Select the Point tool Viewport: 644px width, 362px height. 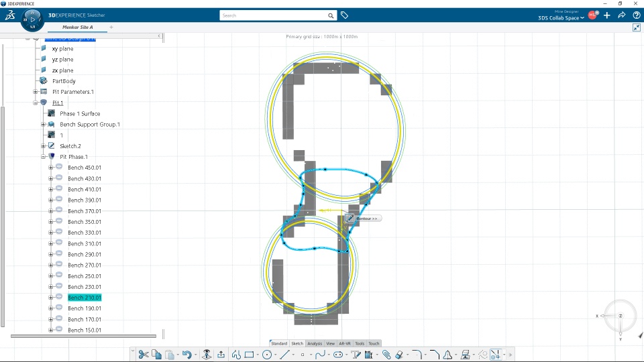[x=303, y=355]
